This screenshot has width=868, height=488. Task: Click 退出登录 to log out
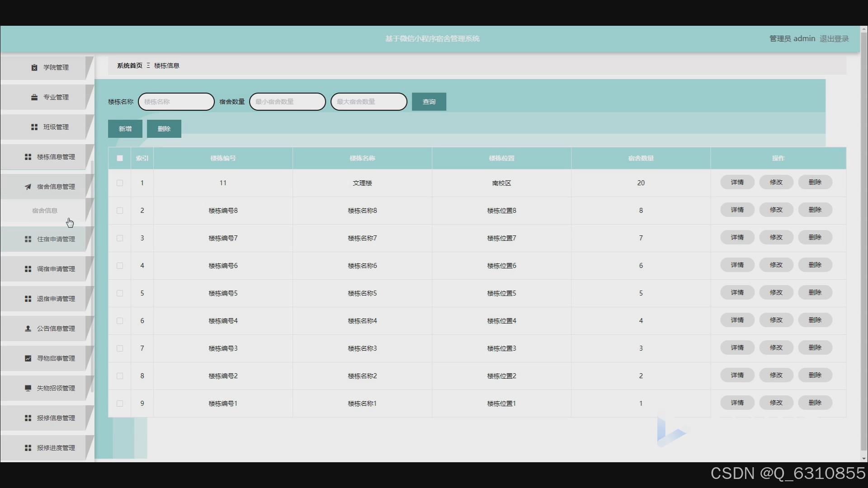(834, 39)
